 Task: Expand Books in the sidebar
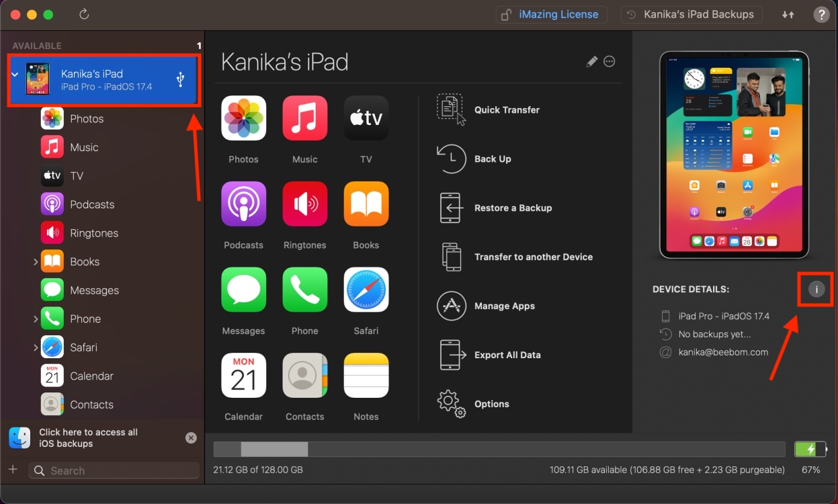[x=36, y=261]
